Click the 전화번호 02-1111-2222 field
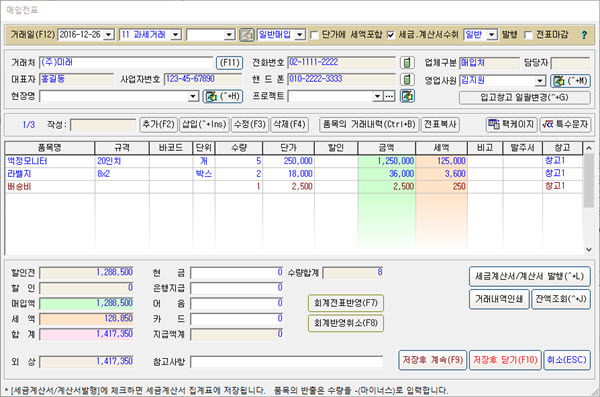This screenshot has height=397, width=600. click(x=341, y=62)
